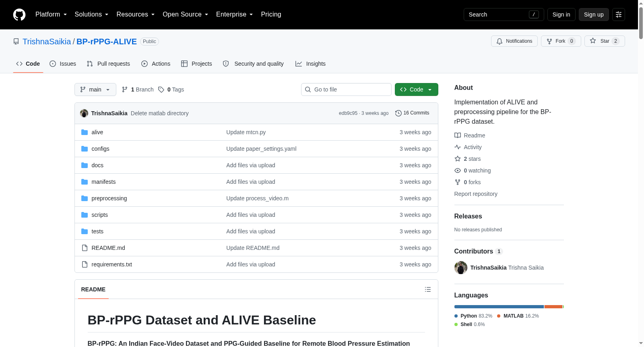
Task: Click the search magnifier in Go to file
Action: (x=308, y=89)
